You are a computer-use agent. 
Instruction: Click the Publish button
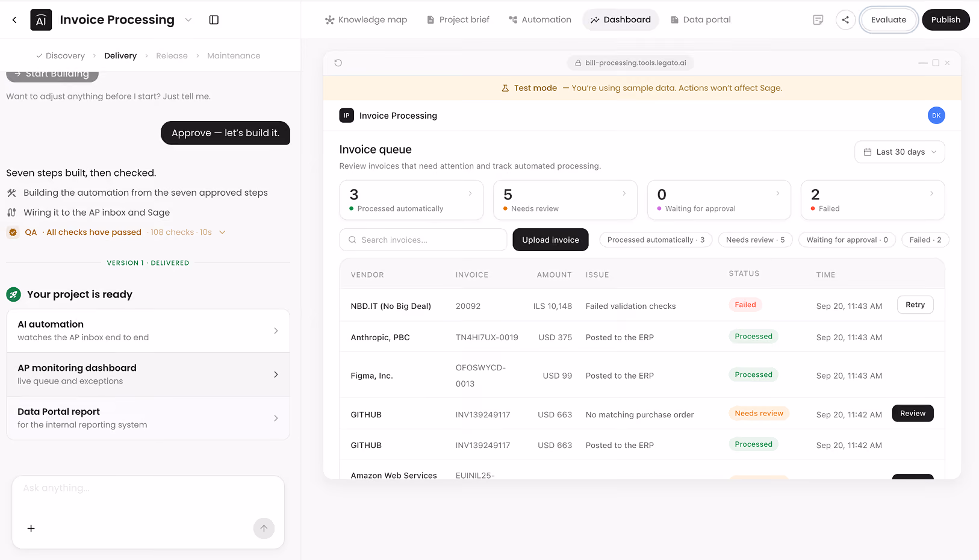coord(946,20)
